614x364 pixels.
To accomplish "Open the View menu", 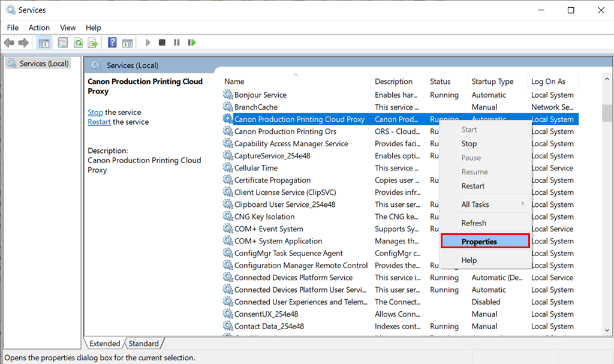I will [x=68, y=28].
